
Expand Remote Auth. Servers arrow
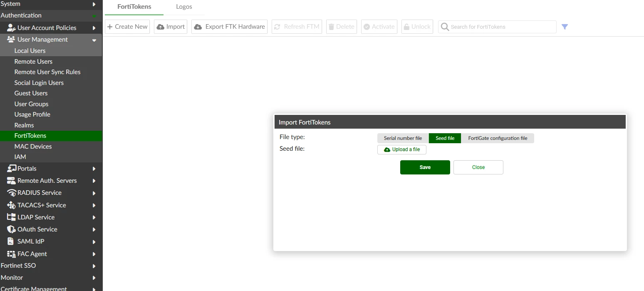94,181
